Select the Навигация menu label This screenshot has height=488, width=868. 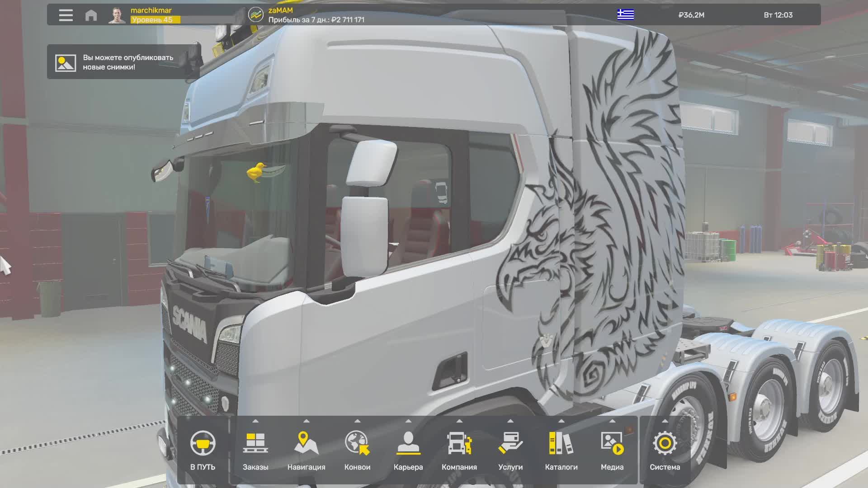click(306, 467)
